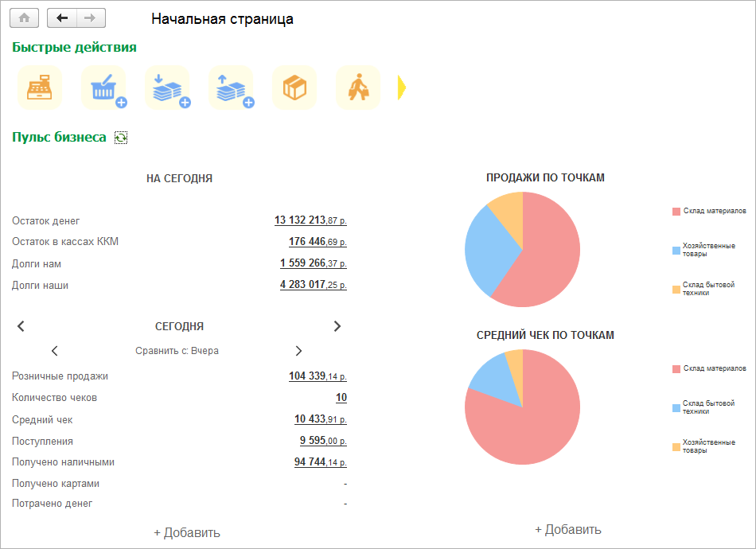The width and height of the screenshot is (756, 549).
Task: Select previous comparison period for Сравнить с
Action: point(54,351)
